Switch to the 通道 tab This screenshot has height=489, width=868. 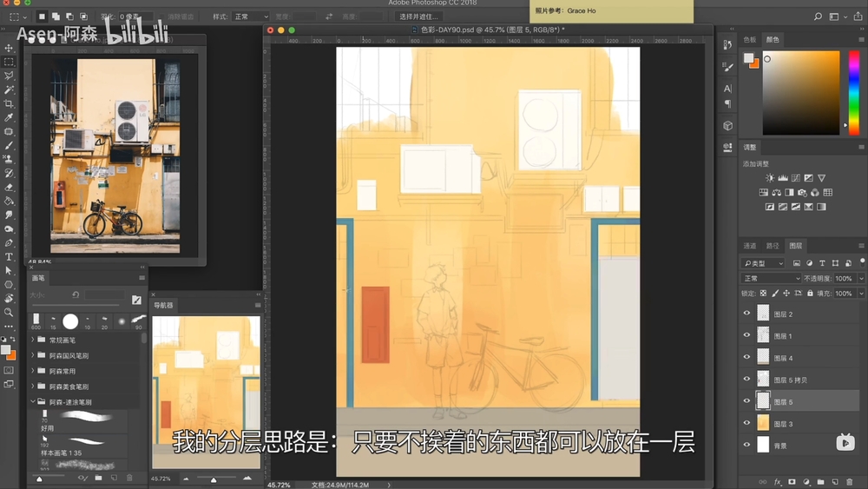750,246
